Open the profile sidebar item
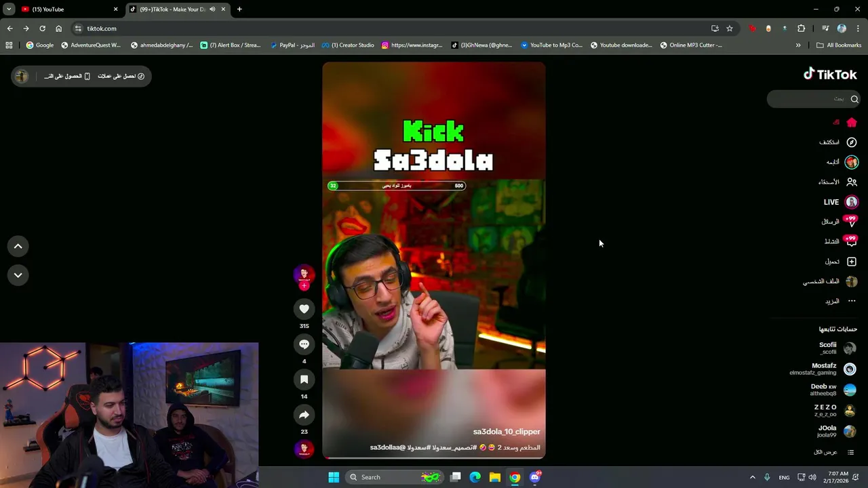868x488 pixels. [831, 281]
